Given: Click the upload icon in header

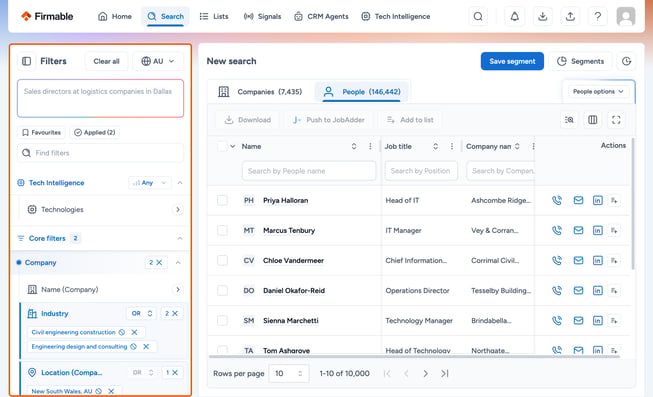Looking at the screenshot, I should click(570, 17).
